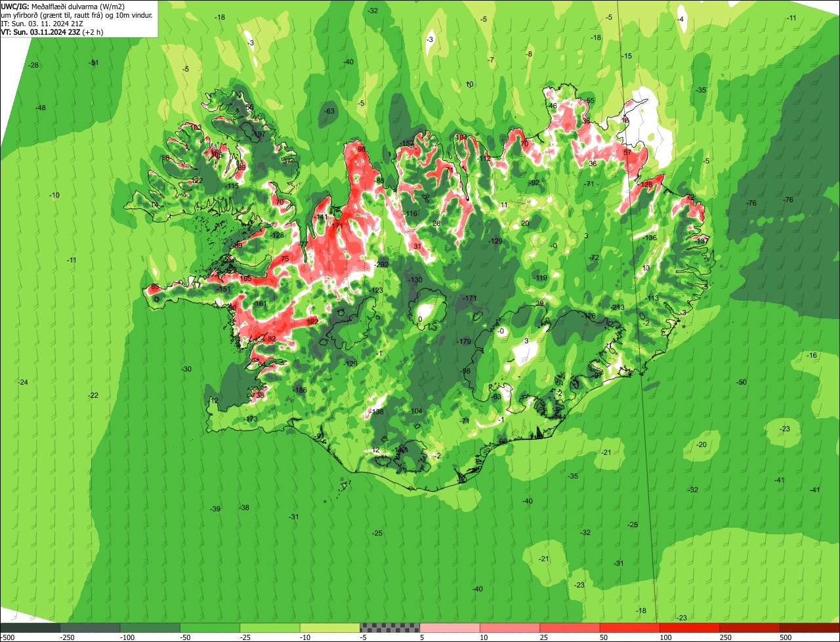Click map value '-161' in the west
The height and width of the screenshot is (642, 840).
259,304
